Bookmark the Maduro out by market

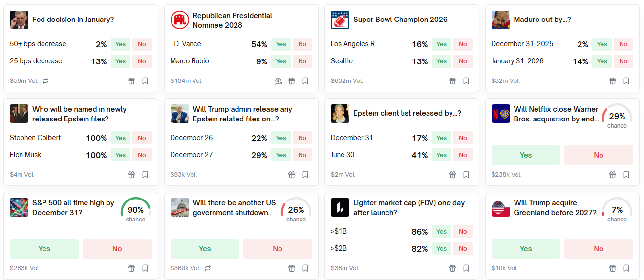coord(626,81)
